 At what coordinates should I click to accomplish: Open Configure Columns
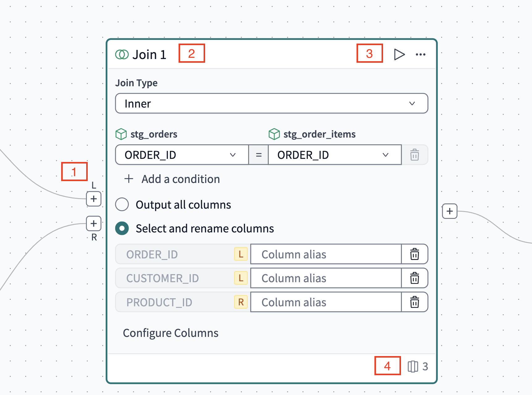click(x=171, y=333)
